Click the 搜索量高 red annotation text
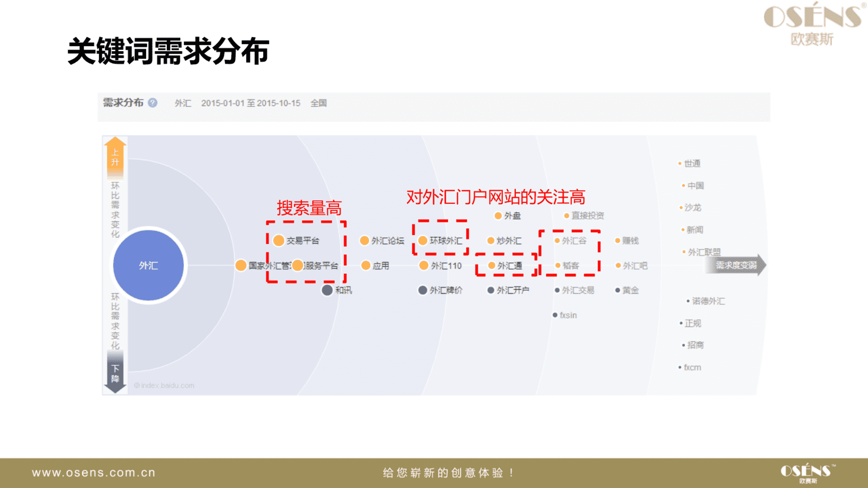The image size is (868, 488). [x=309, y=208]
